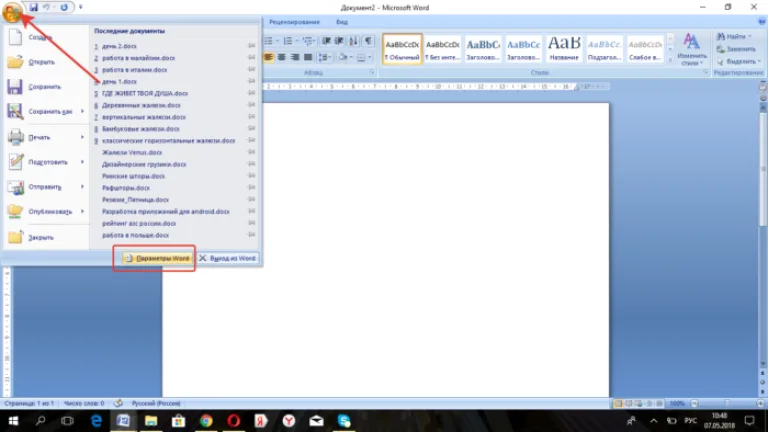Open the shading fill color dropdown
Screen dimensions: 768x432
tap(351, 57)
